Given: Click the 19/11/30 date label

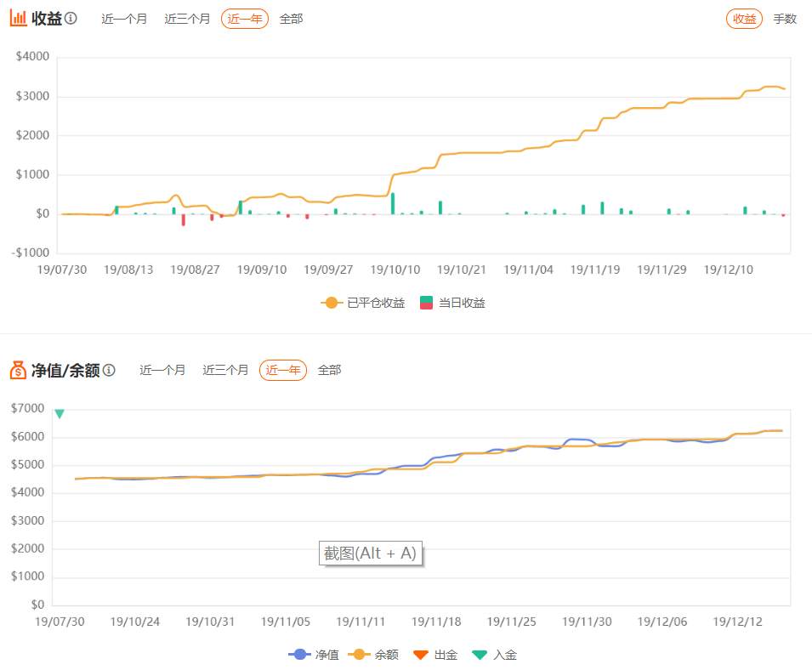Looking at the screenshot, I should (x=587, y=622).
